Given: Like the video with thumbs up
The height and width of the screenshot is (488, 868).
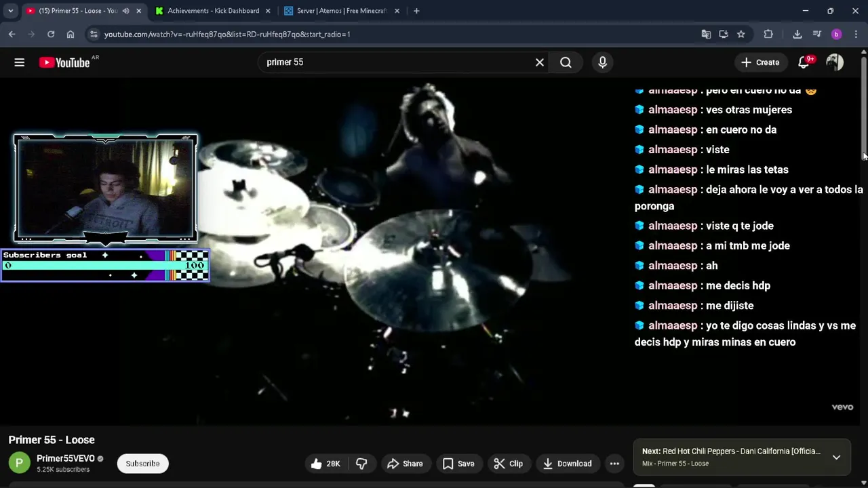Looking at the screenshot, I should click(325, 464).
